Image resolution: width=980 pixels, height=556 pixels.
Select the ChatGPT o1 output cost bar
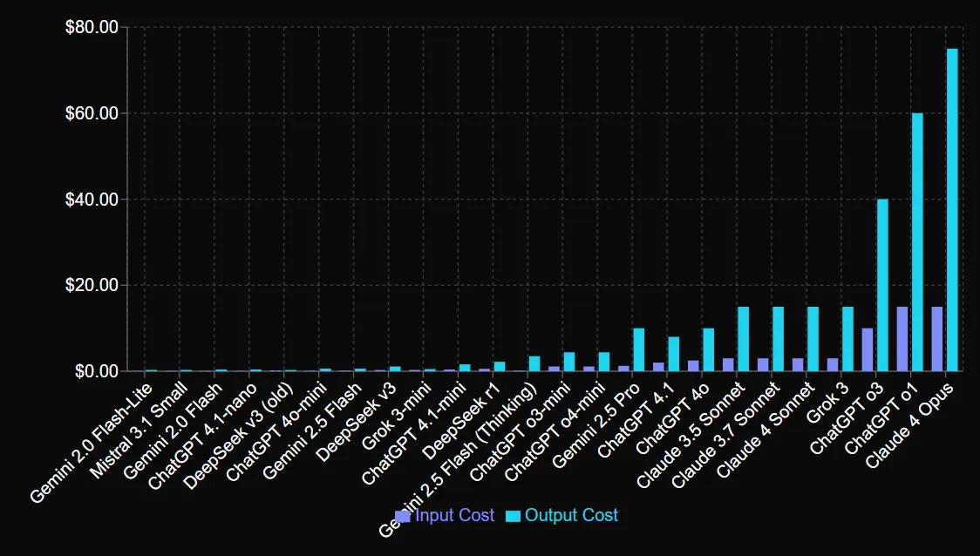pyautogui.click(x=917, y=242)
